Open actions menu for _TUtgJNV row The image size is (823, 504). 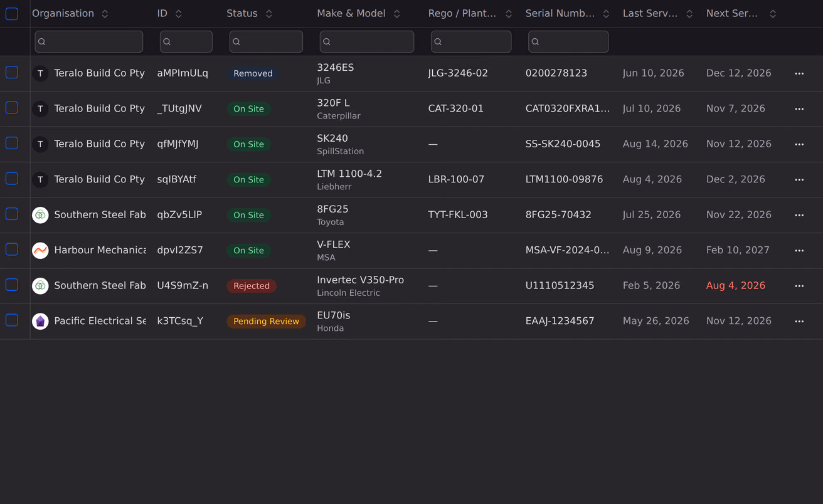pyautogui.click(x=799, y=109)
